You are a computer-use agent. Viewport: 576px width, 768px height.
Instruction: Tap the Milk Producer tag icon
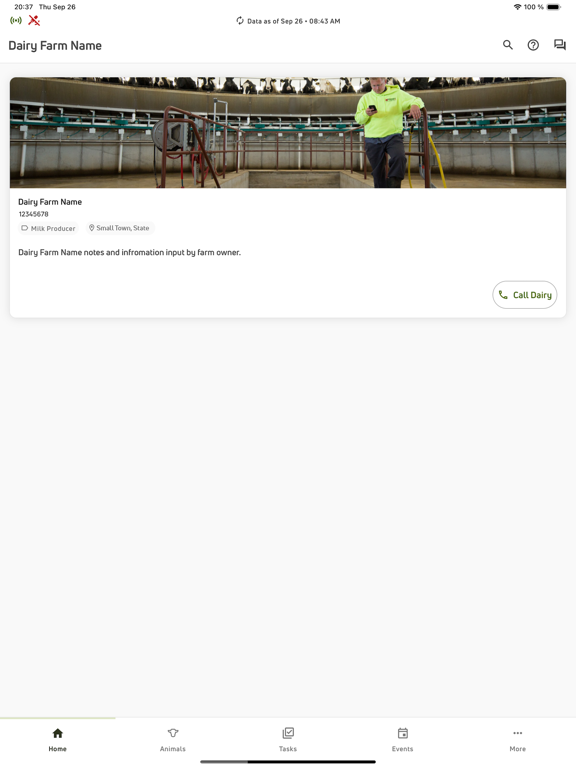pos(24,228)
